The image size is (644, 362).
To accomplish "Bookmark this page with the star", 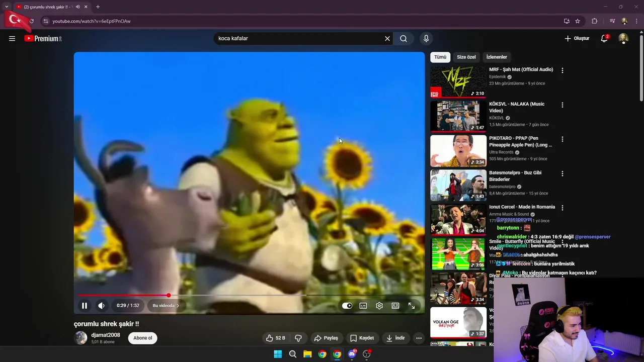I will [578, 21].
